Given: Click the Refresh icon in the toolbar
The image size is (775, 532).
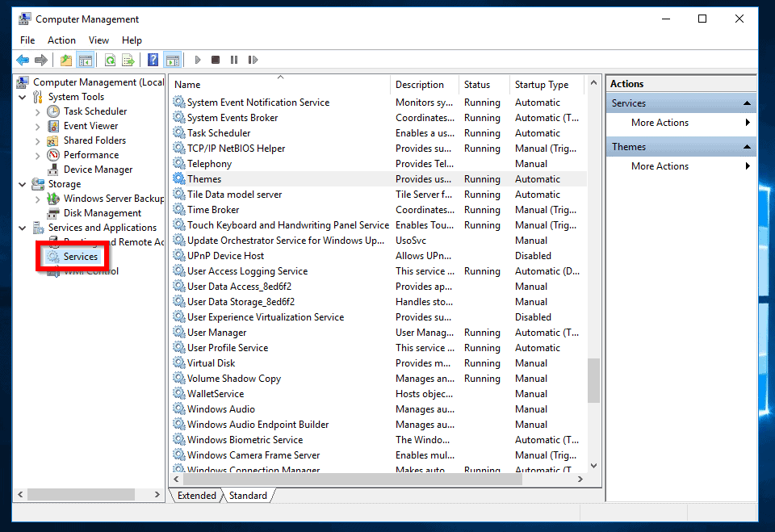Looking at the screenshot, I should click(x=109, y=60).
